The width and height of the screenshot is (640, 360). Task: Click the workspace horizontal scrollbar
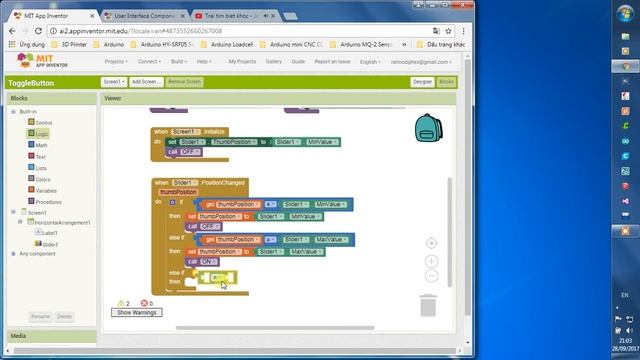[275, 328]
